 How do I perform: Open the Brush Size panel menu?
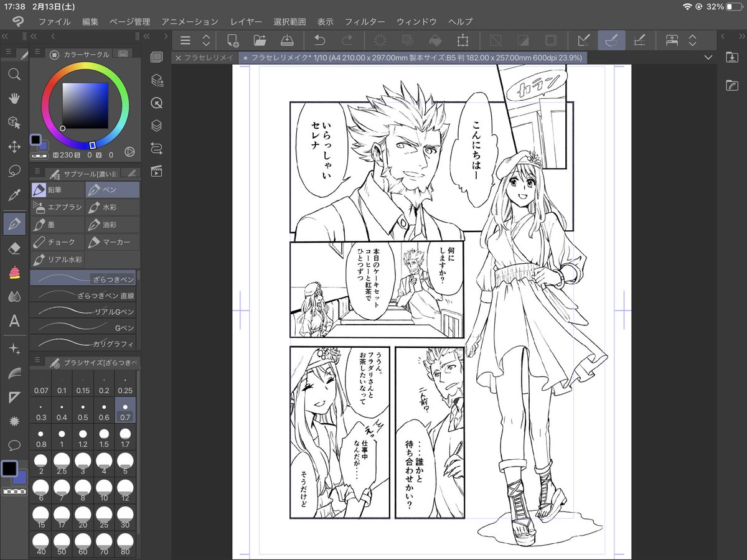[37, 361]
